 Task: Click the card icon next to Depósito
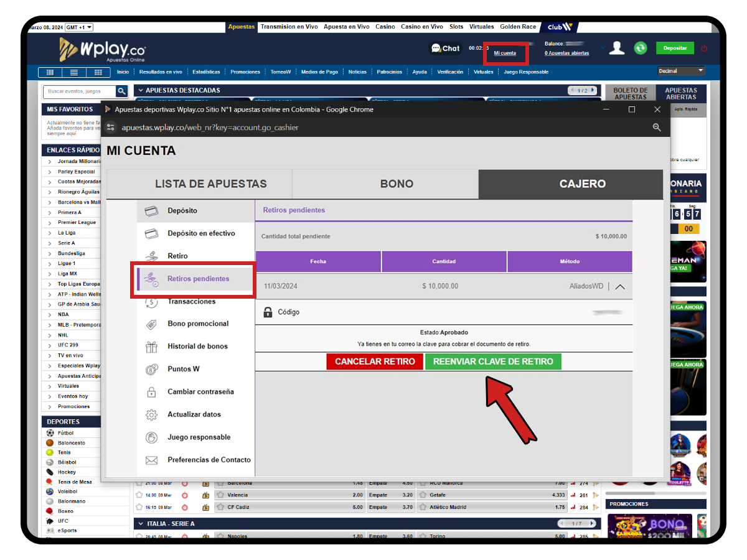[x=151, y=211]
